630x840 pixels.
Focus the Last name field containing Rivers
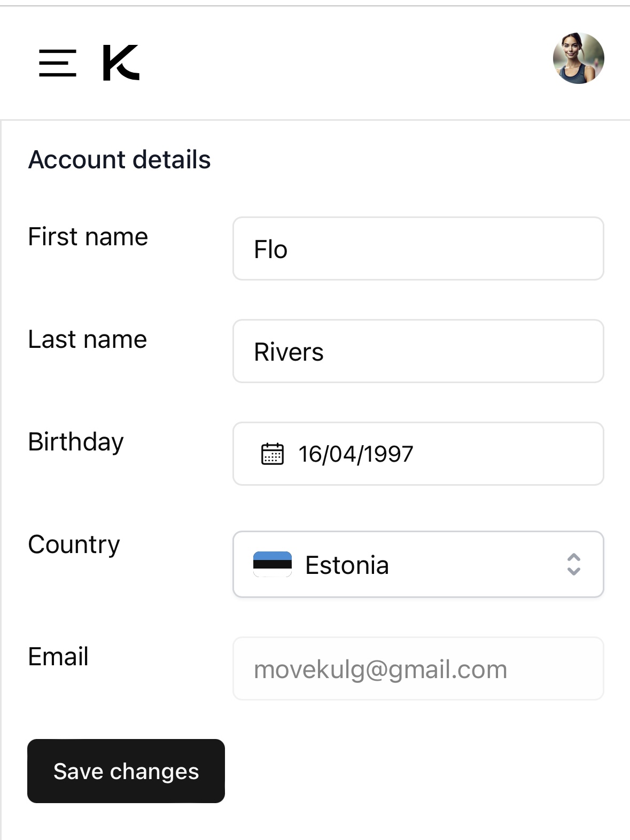tap(418, 352)
